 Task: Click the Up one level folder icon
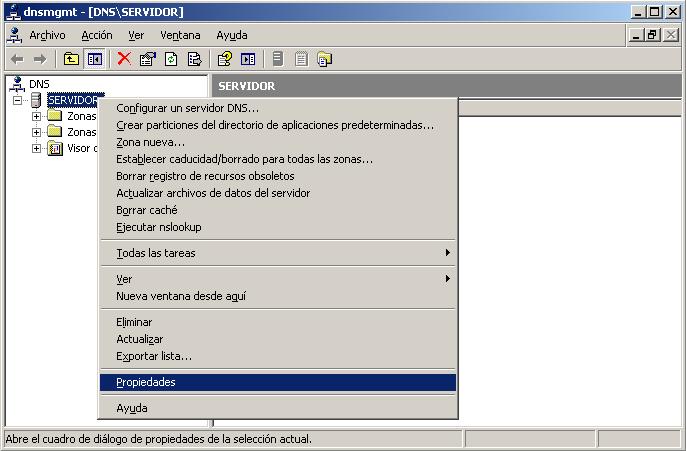coord(71,59)
